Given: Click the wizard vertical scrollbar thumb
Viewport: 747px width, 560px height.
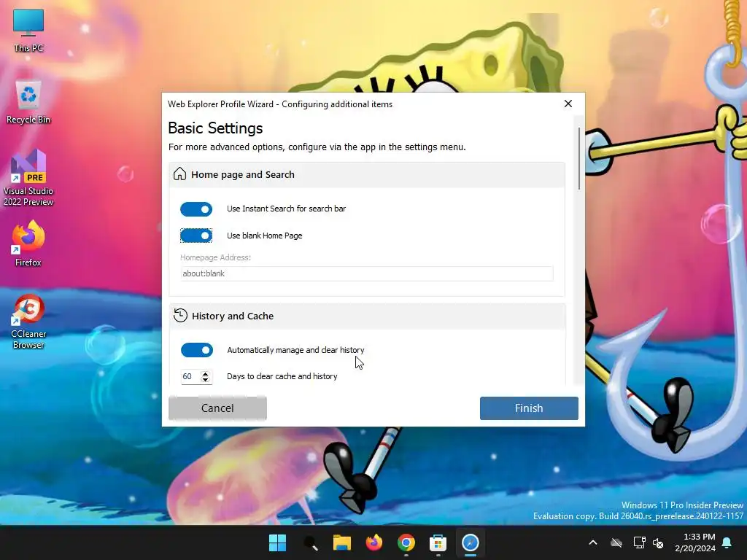Looking at the screenshot, I should point(579,158).
